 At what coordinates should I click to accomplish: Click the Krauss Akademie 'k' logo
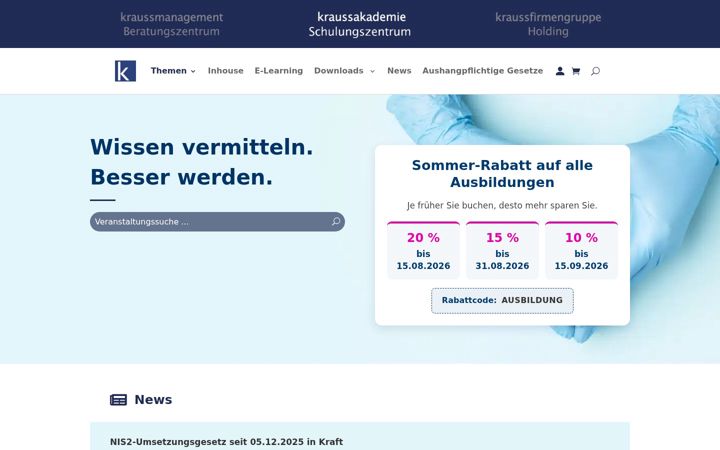point(125,71)
